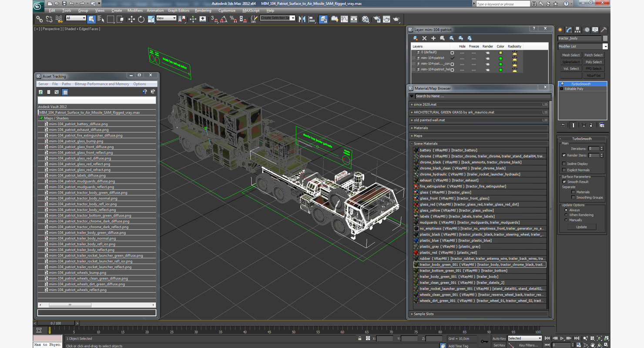Expand since 2020.mat library group
644x348 pixels.
click(412, 104)
